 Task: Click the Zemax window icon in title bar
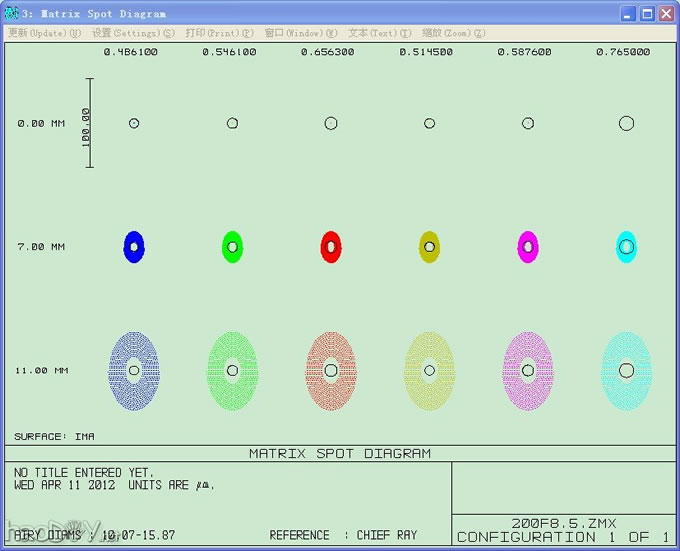pos(12,14)
